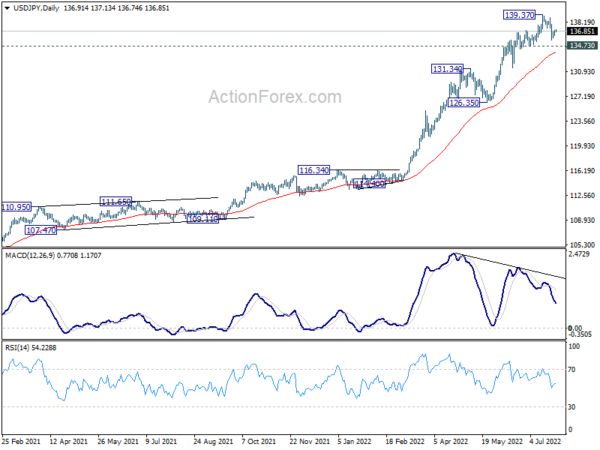Image resolution: width=600 pixels, height=450 pixels.
Task: Select the USDJPY,Daily chart title text
Action: click(36, 8)
